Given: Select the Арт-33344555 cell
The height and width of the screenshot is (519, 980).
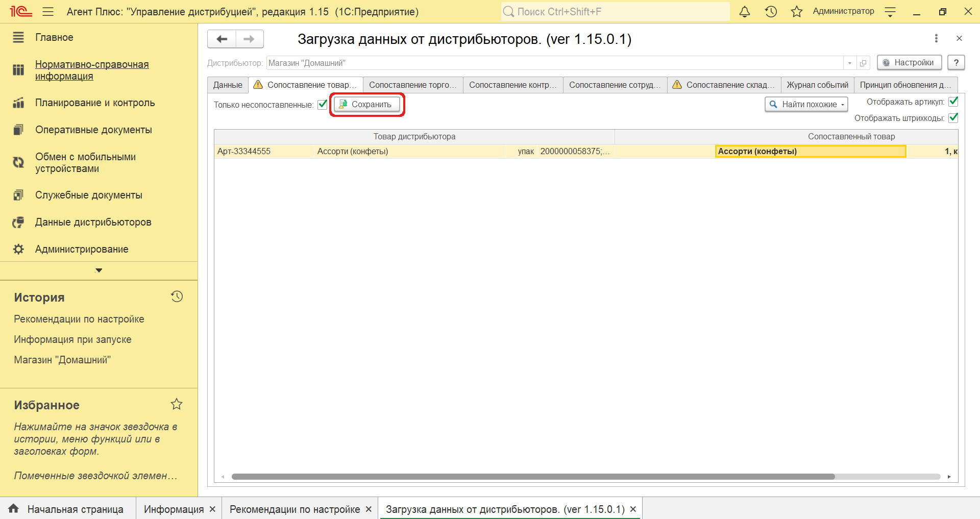Looking at the screenshot, I should (264, 151).
